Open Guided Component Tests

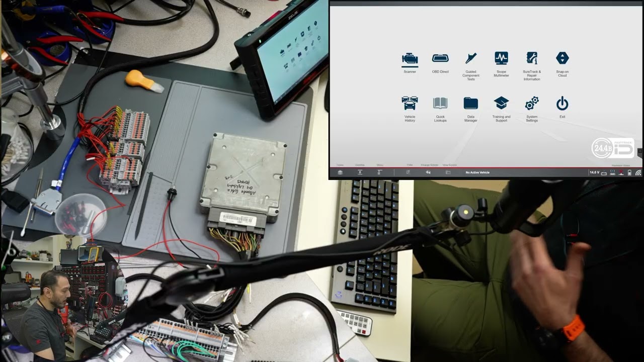click(471, 66)
